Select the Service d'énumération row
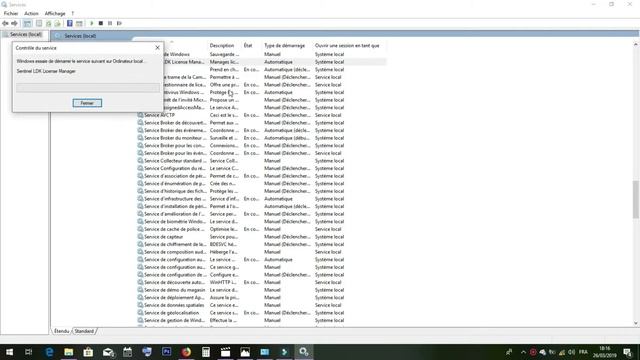The image size is (640, 360). 261,183
